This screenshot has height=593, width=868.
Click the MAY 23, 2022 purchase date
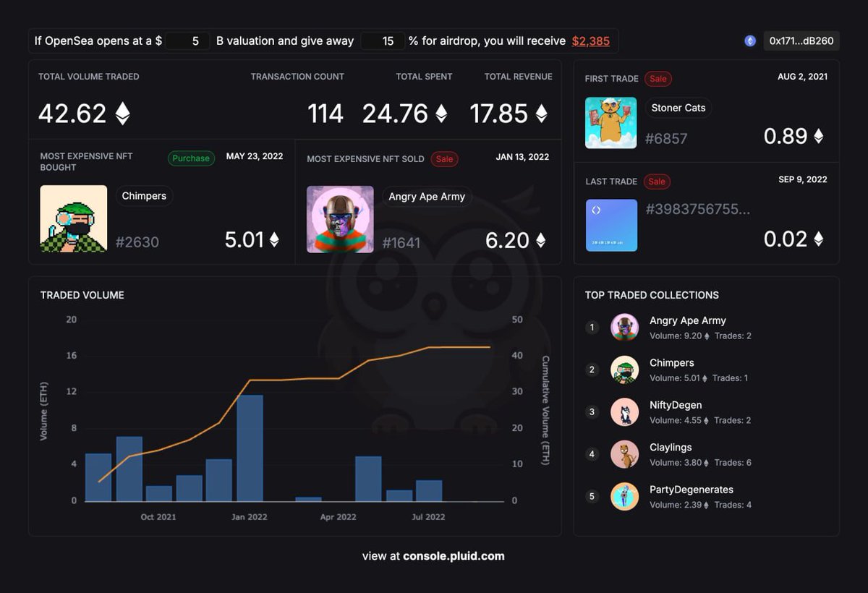pos(255,156)
